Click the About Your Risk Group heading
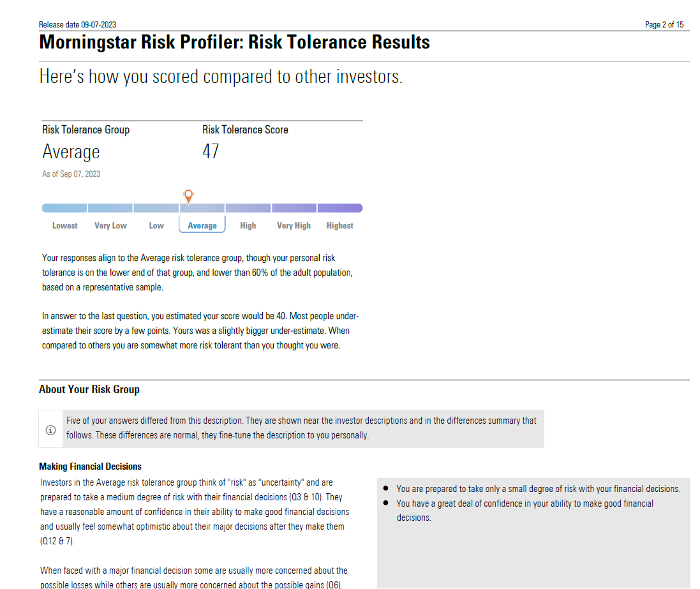This screenshot has width=700, height=589. click(89, 389)
